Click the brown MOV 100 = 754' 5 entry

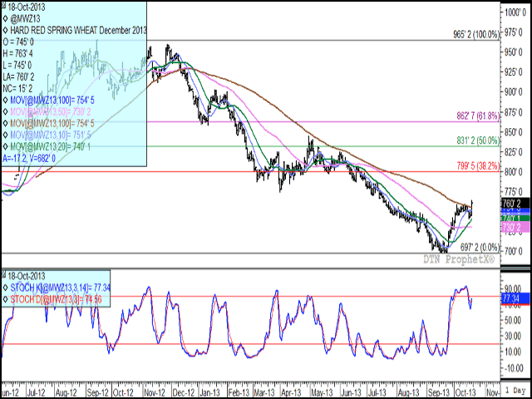(51, 124)
